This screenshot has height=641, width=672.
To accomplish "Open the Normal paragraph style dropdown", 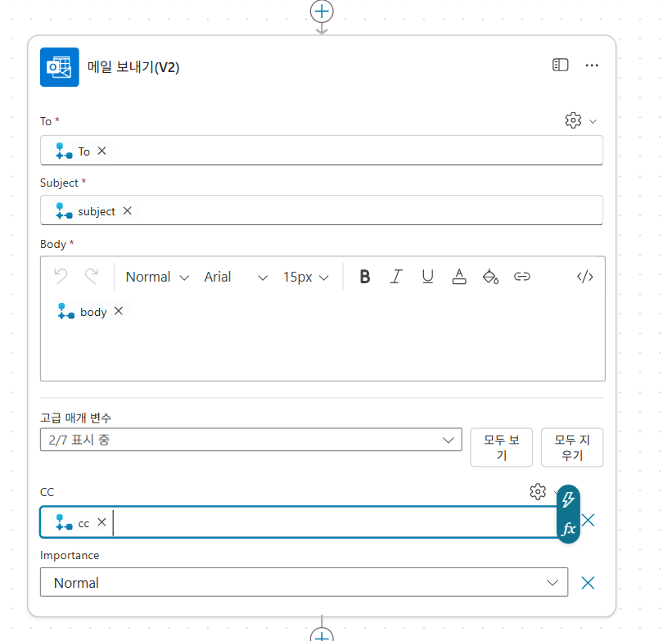I will (157, 277).
